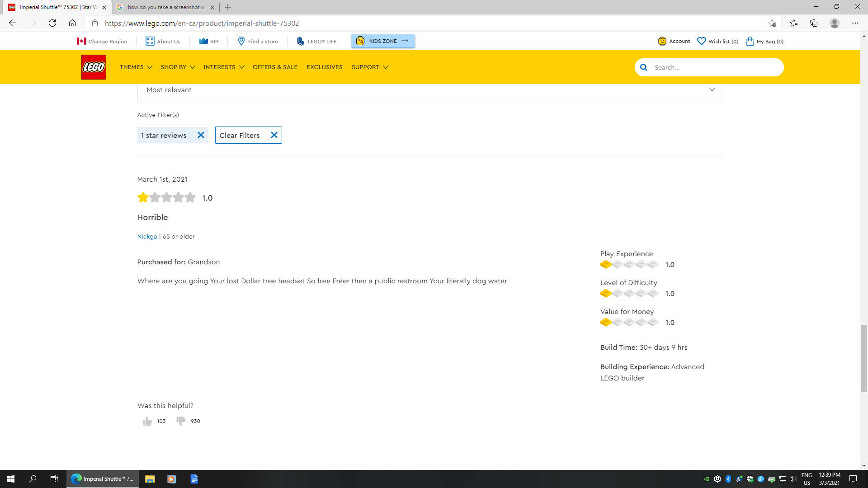
Task: Open the Favorites list icon
Action: point(794,23)
